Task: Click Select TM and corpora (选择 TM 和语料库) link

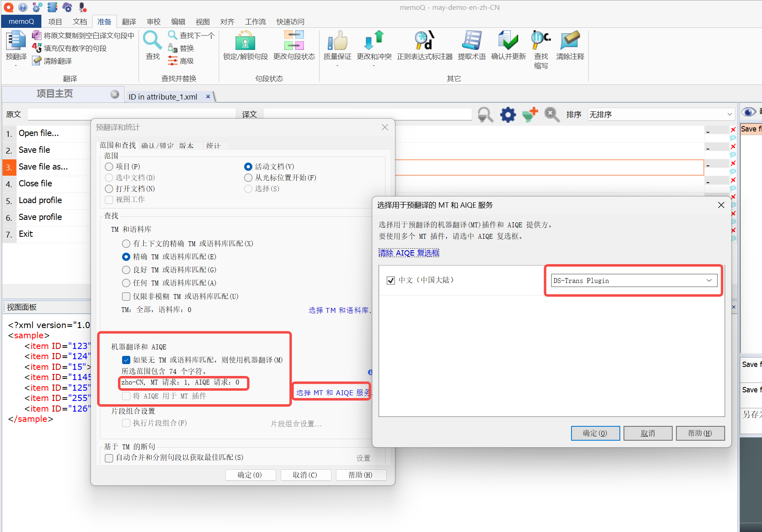Action: click(x=340, y=310)
